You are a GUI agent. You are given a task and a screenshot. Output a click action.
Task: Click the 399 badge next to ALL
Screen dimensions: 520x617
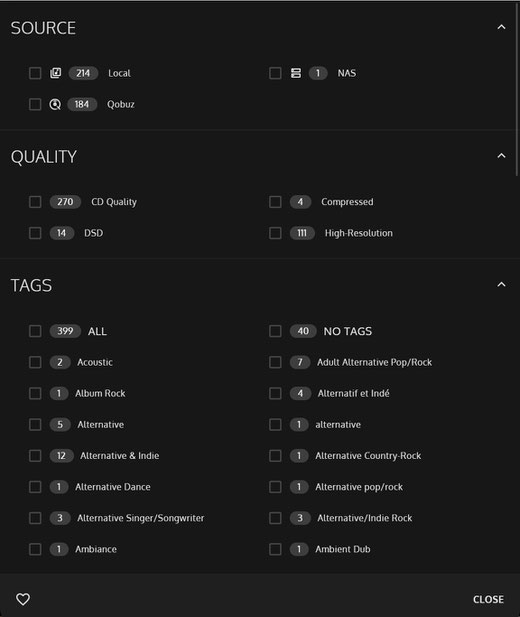point(65,331)
